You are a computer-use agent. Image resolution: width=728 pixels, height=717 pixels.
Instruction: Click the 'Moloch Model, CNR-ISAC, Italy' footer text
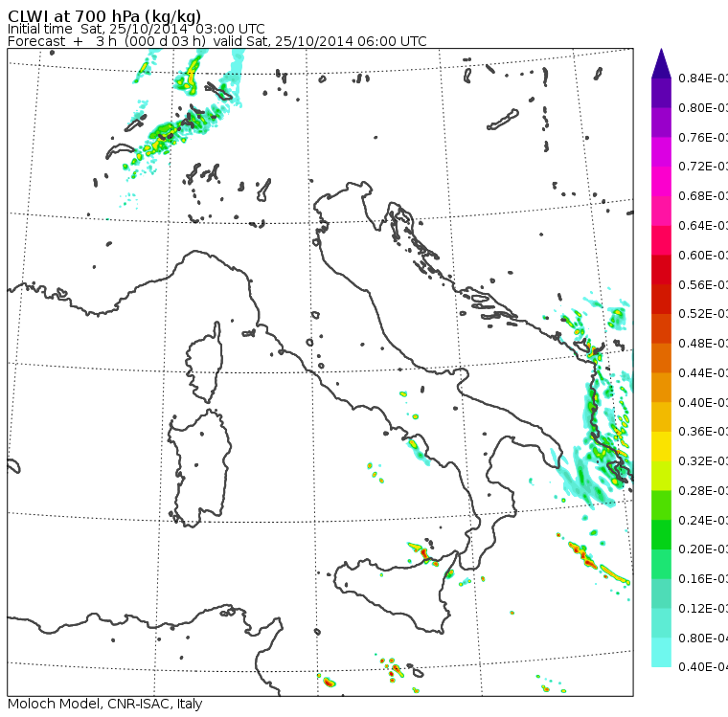click(x=105, y=704)
